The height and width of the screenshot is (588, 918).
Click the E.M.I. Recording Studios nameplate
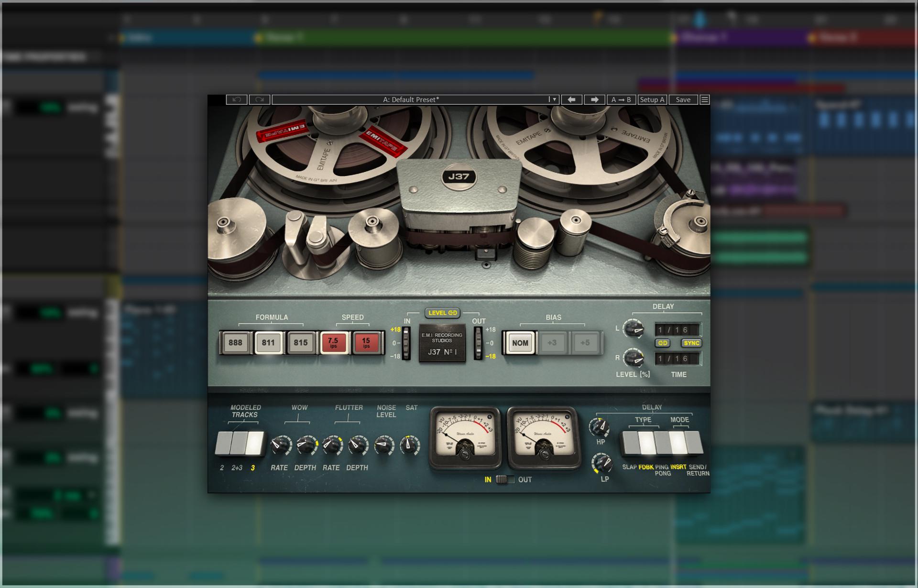(442, 343)
